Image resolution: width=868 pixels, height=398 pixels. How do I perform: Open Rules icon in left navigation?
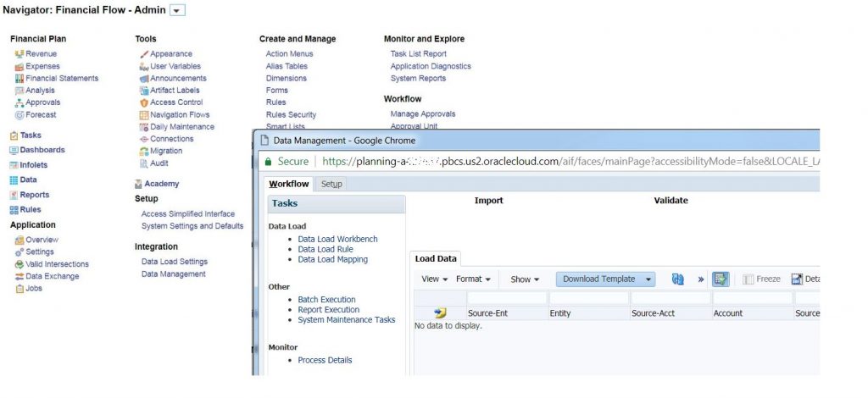[14, 209]
